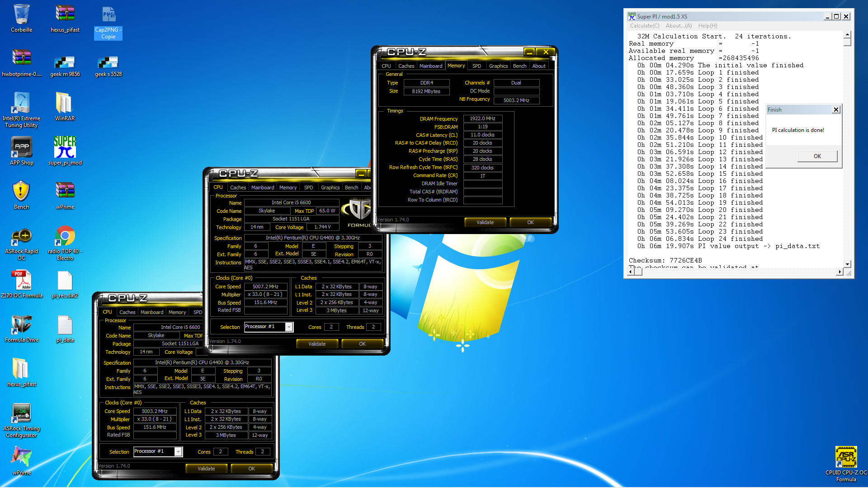Open Mainboard tab in middle CPU-Z window

click(263, 188)
